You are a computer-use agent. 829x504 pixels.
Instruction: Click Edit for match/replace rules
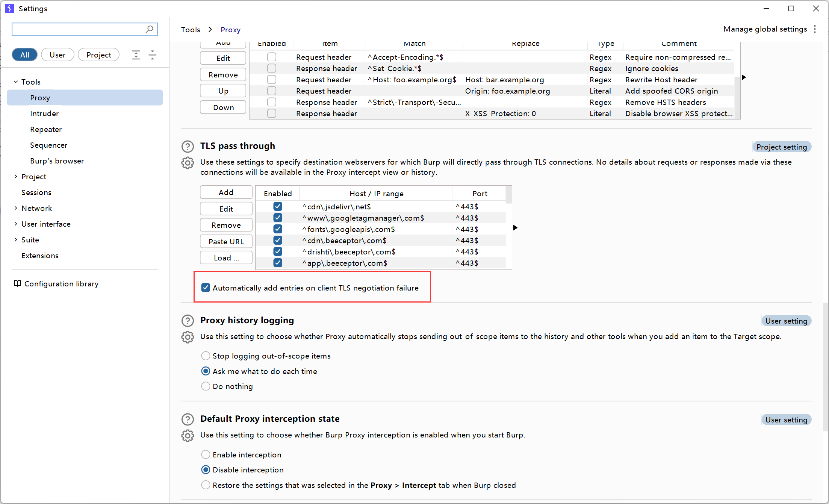tap(223, 58)
